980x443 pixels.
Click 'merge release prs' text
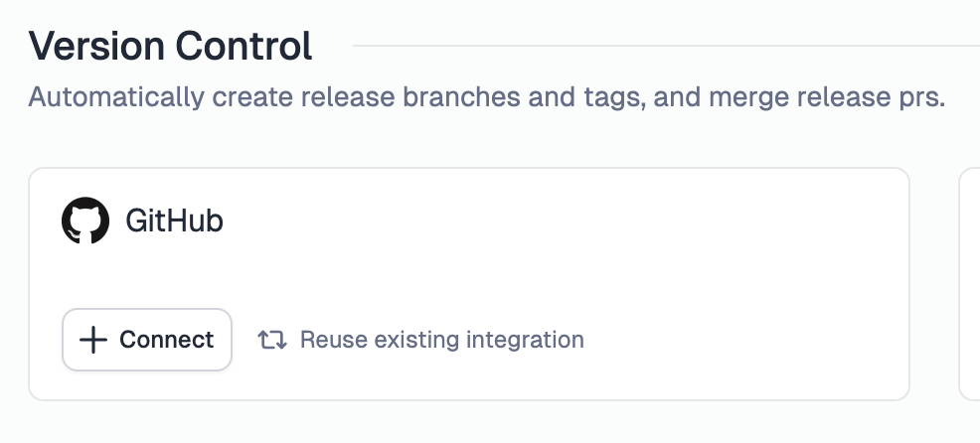pyautogui.click(x=826, y=98)
